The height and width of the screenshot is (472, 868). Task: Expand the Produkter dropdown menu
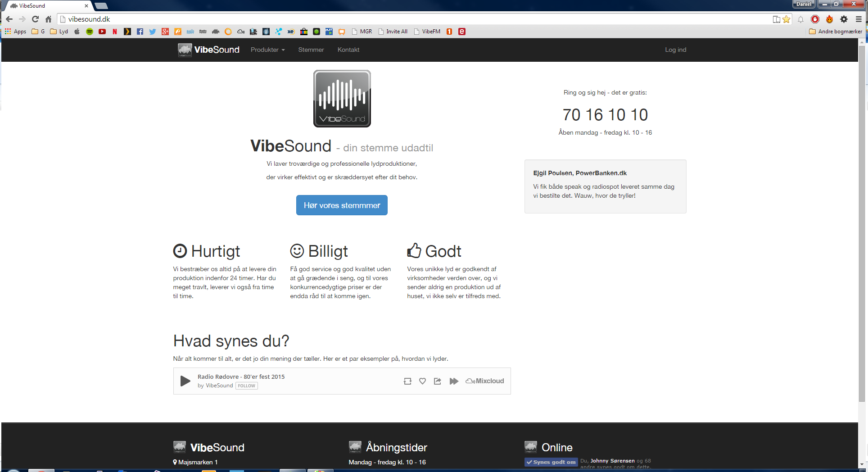tap(268, 50)
